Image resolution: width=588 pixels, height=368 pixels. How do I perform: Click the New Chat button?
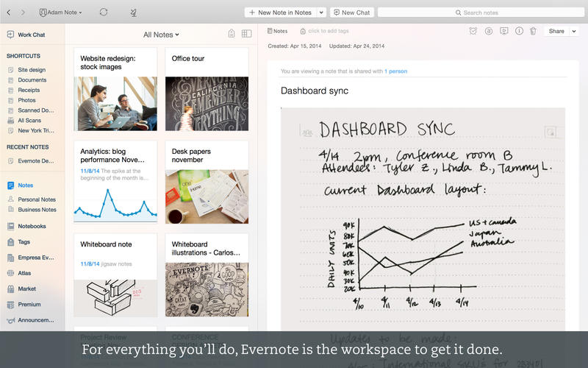352,13
